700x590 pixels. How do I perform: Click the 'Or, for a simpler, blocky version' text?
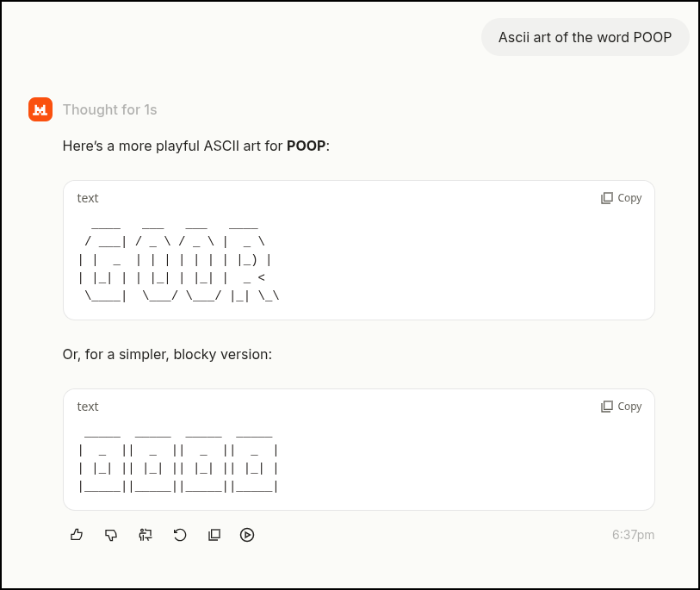167,355
